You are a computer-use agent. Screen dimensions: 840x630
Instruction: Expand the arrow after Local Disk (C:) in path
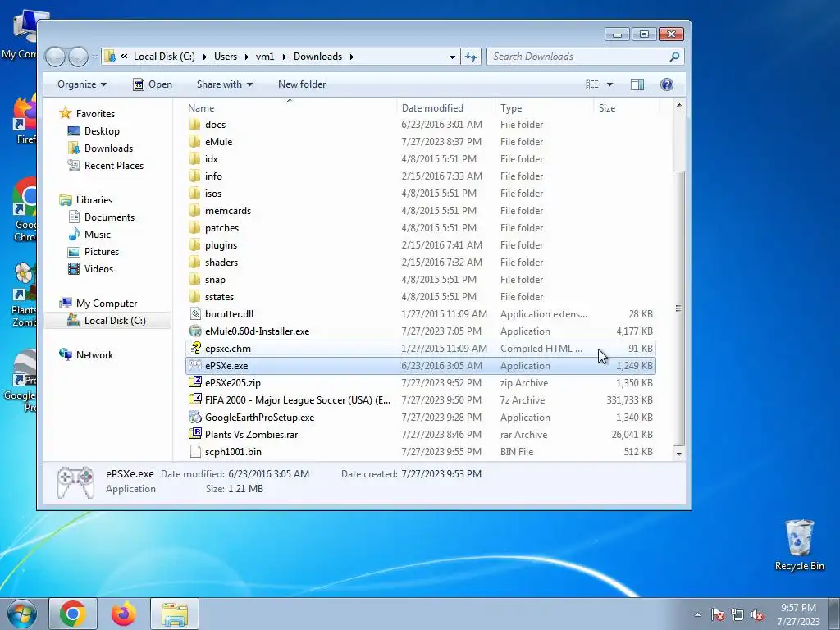pos(204,57)
